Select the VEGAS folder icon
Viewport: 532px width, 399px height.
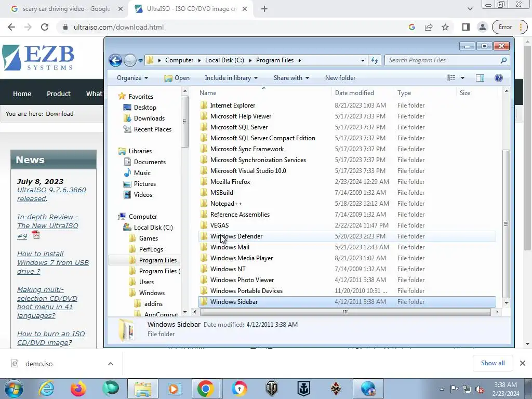[204, 225]
